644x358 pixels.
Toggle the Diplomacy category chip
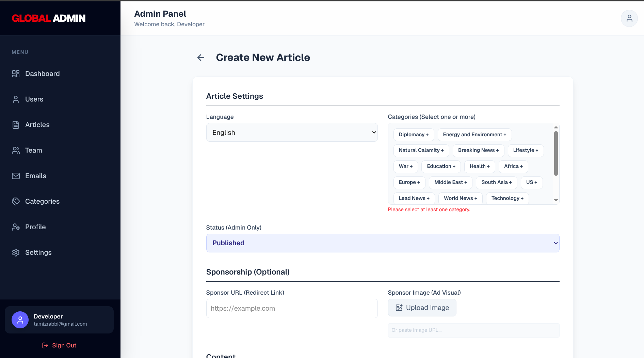[414, 135]
